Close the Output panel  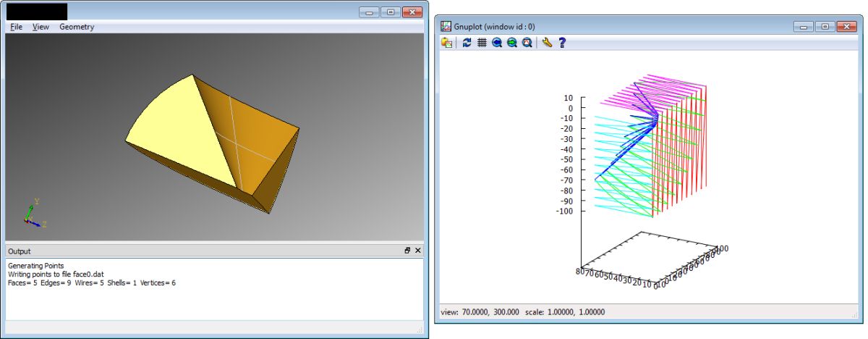[417, 251]
